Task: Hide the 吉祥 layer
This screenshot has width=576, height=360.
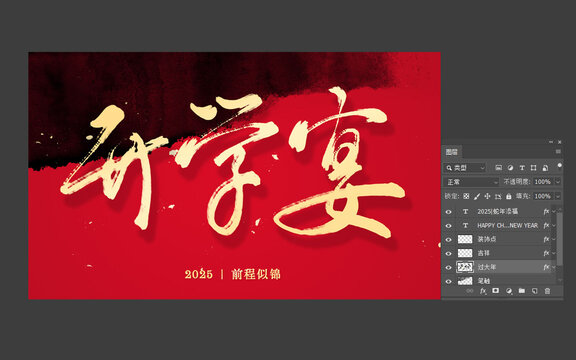Action: [449, 253]
